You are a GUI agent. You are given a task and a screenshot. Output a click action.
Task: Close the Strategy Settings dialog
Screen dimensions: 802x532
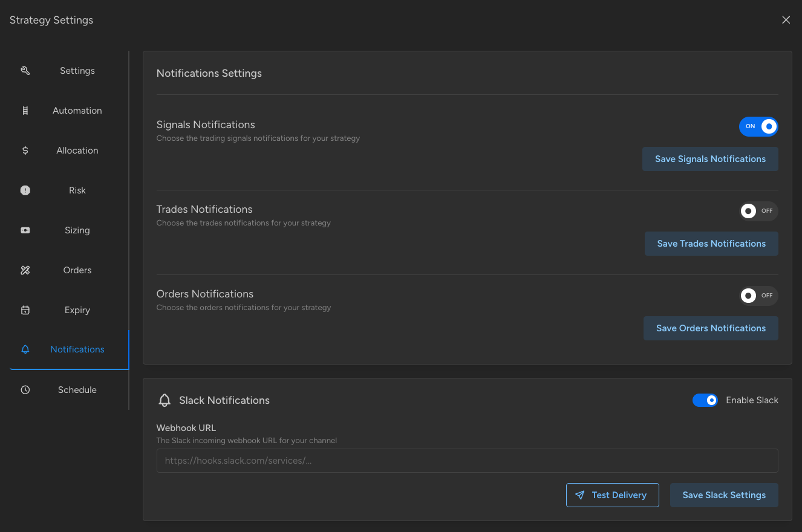coord(786,20)
